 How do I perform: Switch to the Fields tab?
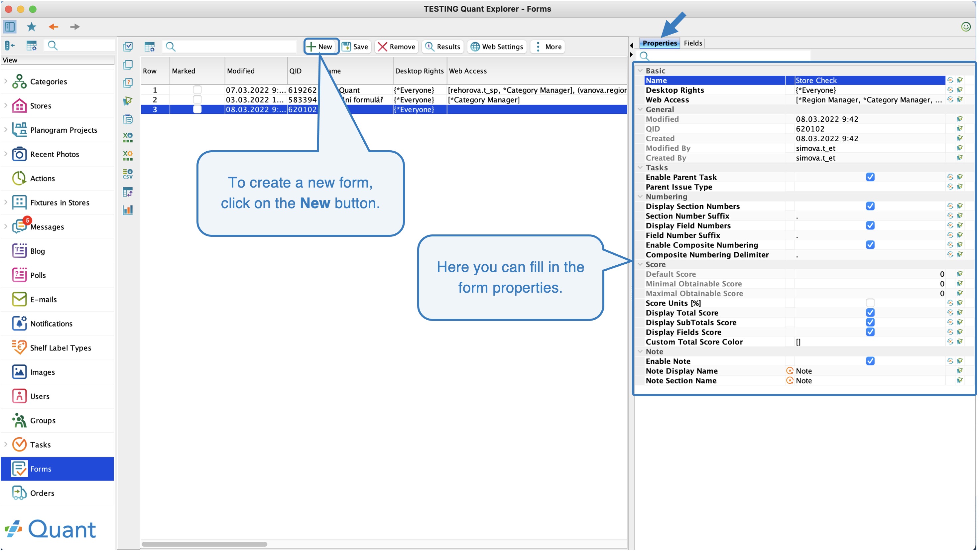click(692, 43)
